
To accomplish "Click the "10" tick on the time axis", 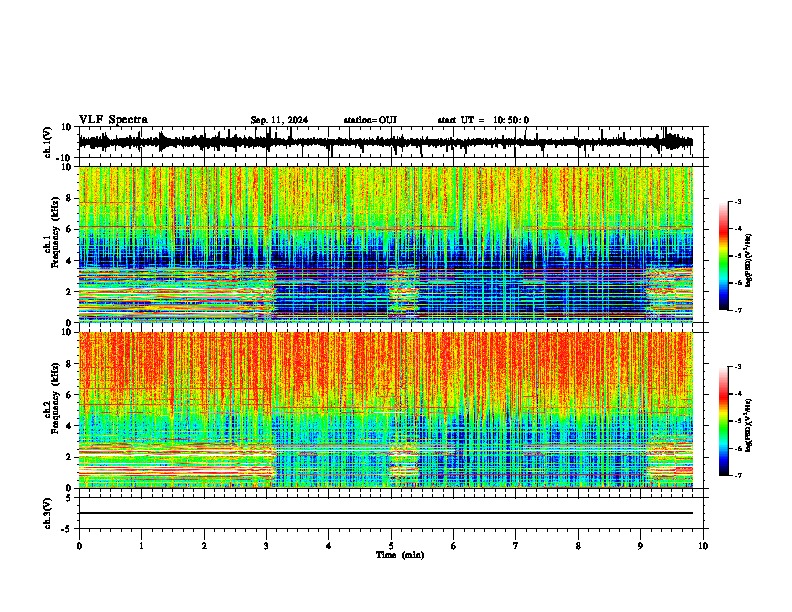I will tap(703, 546).
